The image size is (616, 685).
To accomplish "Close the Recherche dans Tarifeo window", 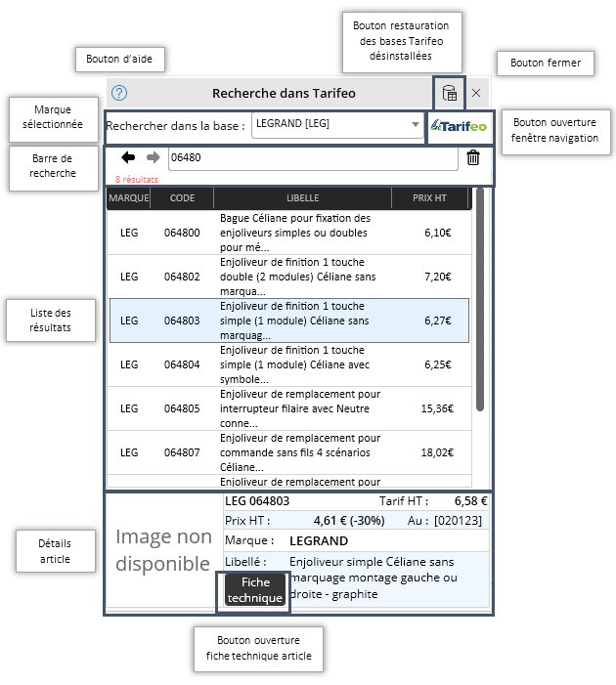I will pos(476,93).
